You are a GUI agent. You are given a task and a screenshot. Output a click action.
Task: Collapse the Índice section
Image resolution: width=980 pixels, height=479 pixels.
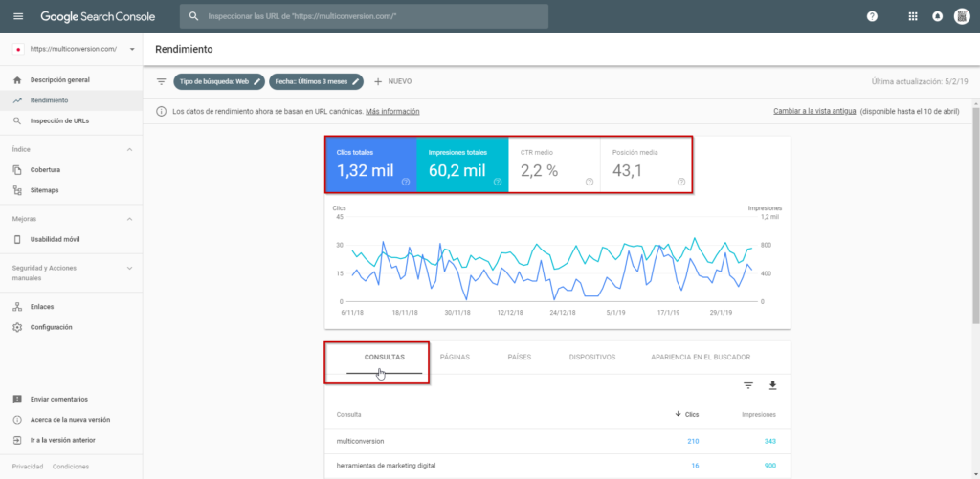point(130,150)
